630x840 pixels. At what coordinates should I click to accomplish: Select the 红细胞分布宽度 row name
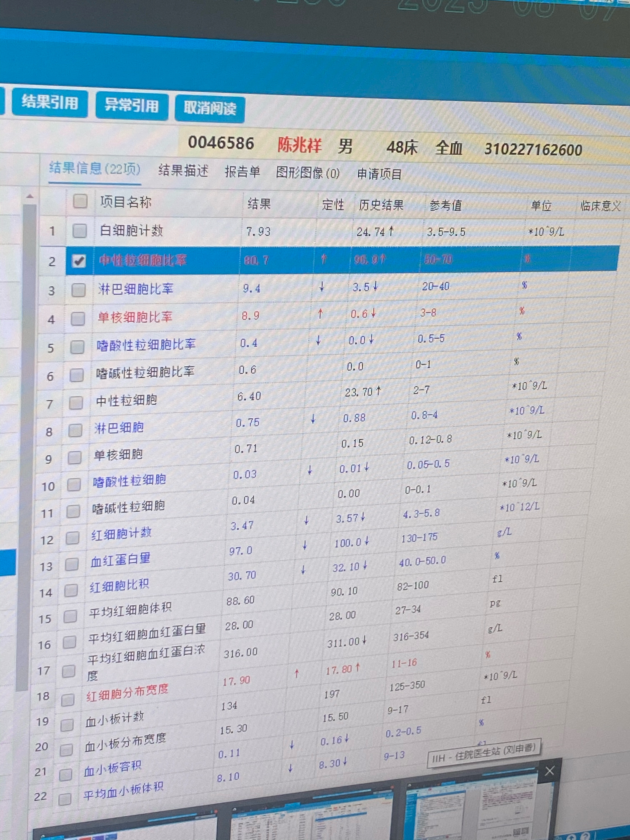coord(127,692)
